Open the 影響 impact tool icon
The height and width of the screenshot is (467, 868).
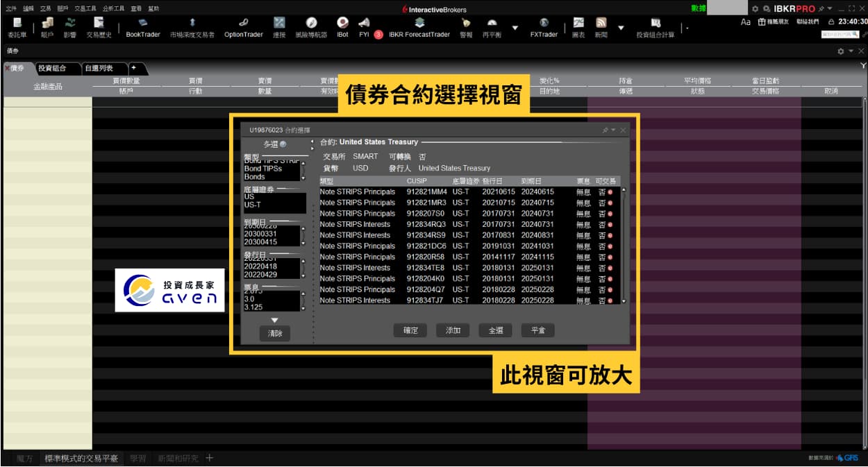click(70, 27)
